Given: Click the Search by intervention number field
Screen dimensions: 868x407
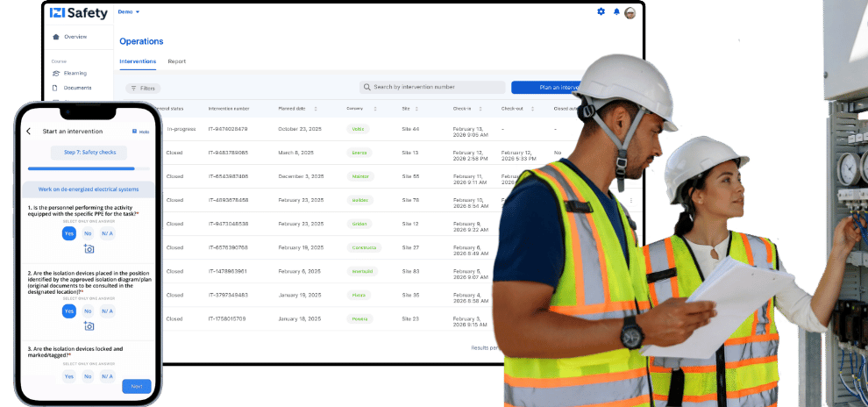Looking at the screenshot, I should (x=432, y=88).
